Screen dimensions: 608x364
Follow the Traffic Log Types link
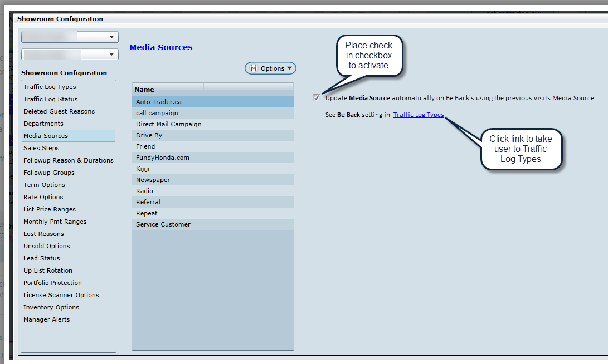[418, 115]
